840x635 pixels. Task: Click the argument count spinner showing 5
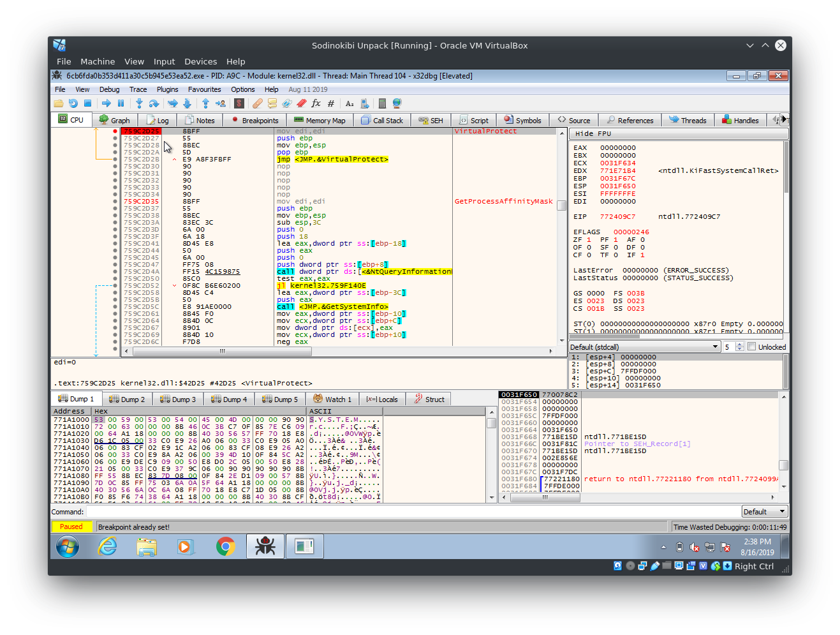pyautogui.click(x=733, y=347)
